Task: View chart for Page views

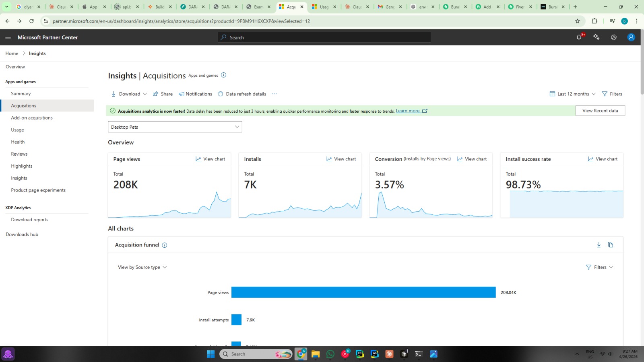Action: point(210,159)
